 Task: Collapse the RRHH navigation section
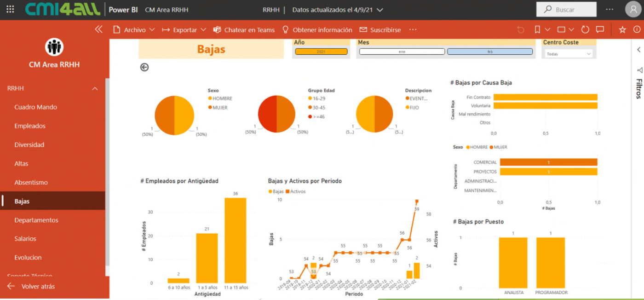tap(95, 88)
